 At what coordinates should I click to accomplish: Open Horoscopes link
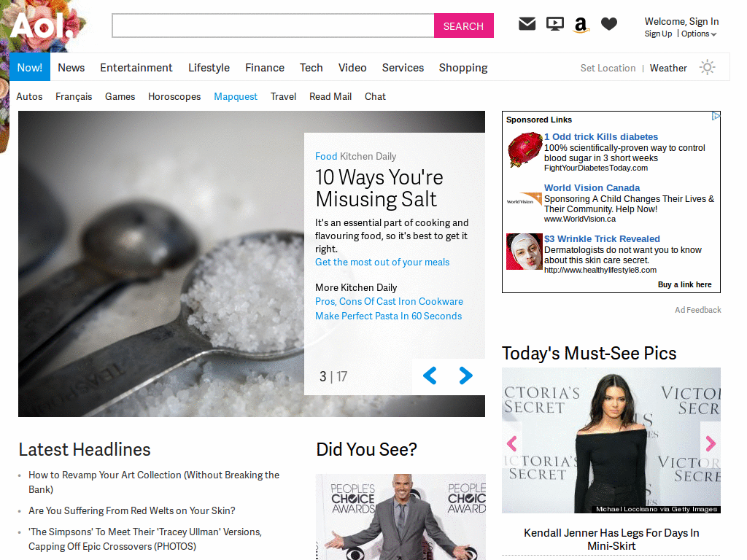coord(174,97)
